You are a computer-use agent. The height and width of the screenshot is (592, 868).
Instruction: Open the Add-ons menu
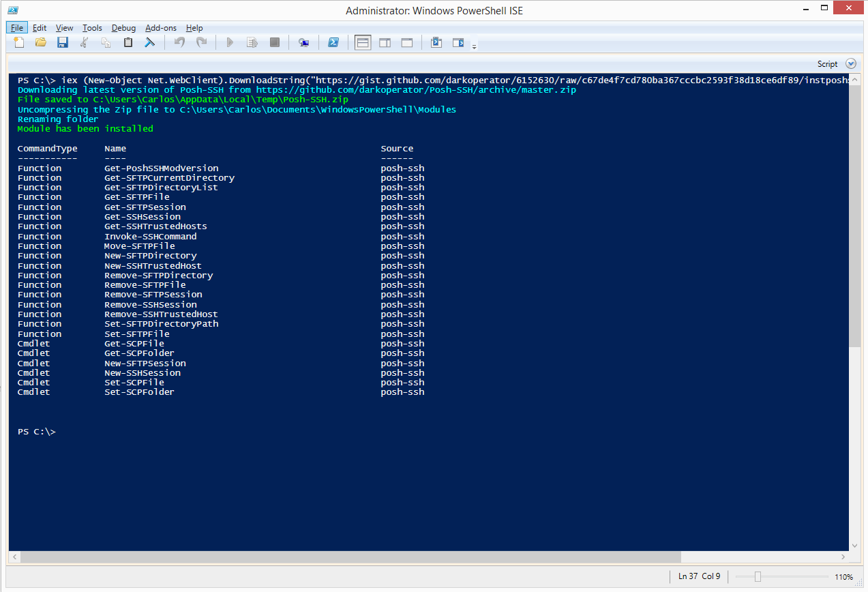[161, 28]
